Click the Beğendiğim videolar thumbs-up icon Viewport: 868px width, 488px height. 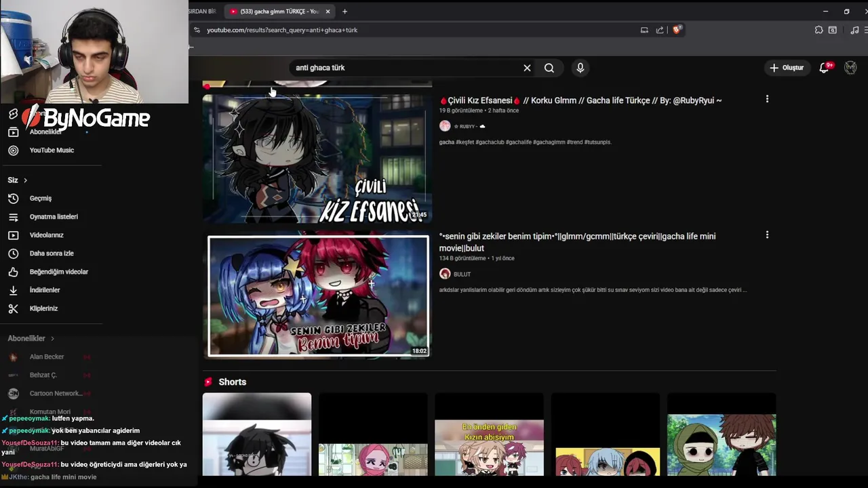[x=13, y=272]
